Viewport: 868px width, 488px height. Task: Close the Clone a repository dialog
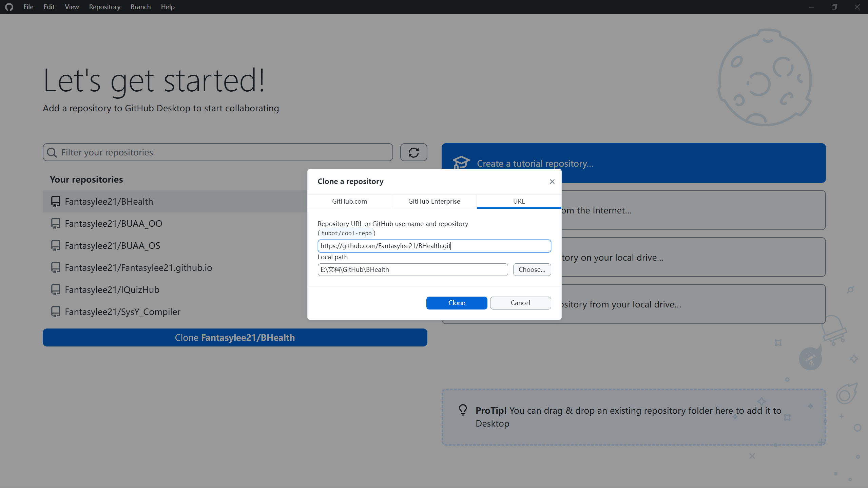click(552, 182)
